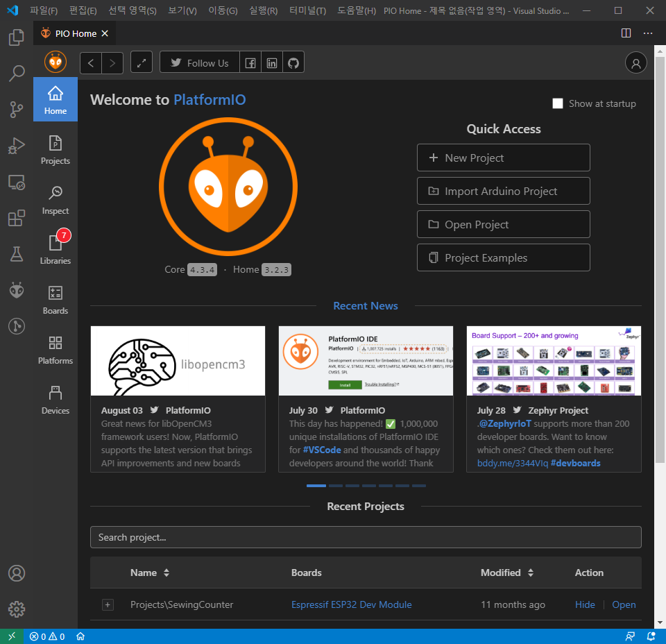Open Manage gear icon in activity bar
The width and height of the screenshot is (666, 644).
(17, 609)
